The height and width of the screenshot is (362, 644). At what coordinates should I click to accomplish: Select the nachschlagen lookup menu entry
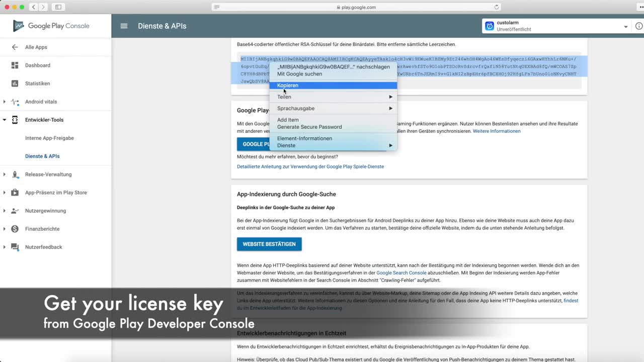click(x=333, y=67)
